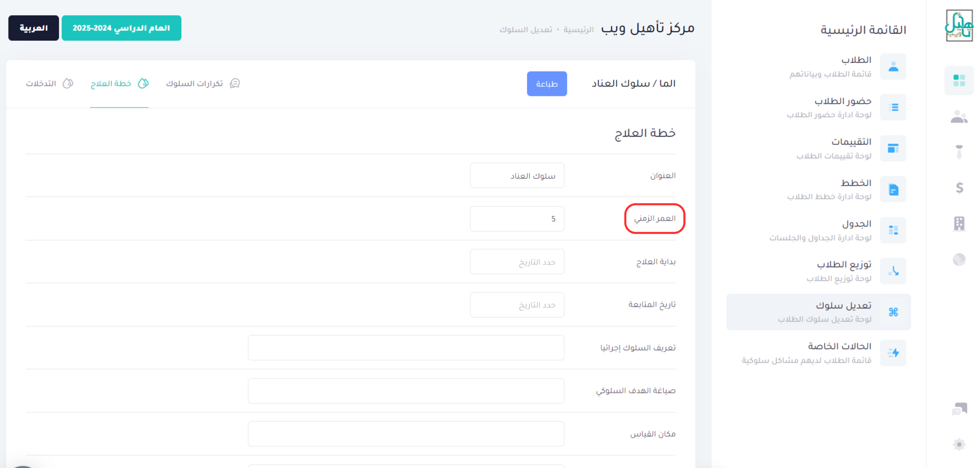Viewport: 980px width, 468px height.
Task: Click the مكان القياس input field
Action: [406, 434]
